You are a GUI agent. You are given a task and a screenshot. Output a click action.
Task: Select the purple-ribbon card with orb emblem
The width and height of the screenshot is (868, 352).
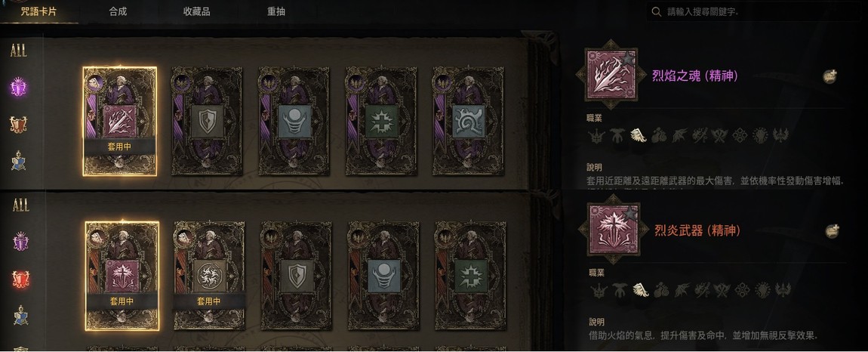(x=294, y=121)
